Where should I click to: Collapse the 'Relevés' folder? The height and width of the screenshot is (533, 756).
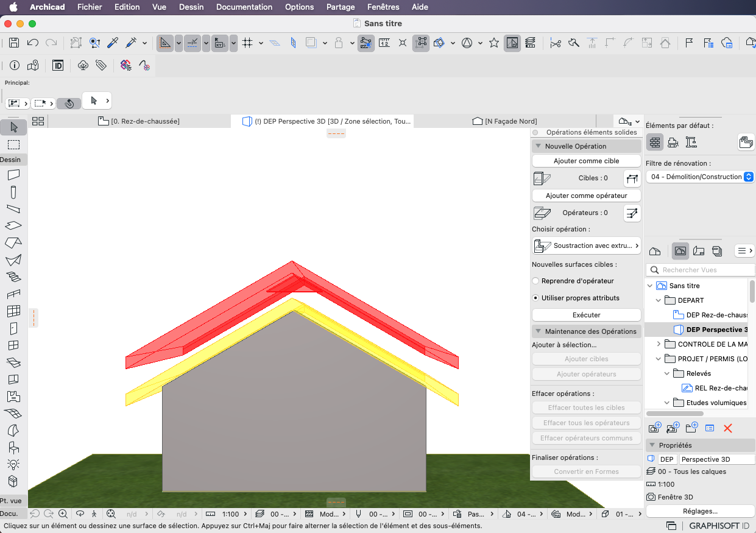coord(667,373)
